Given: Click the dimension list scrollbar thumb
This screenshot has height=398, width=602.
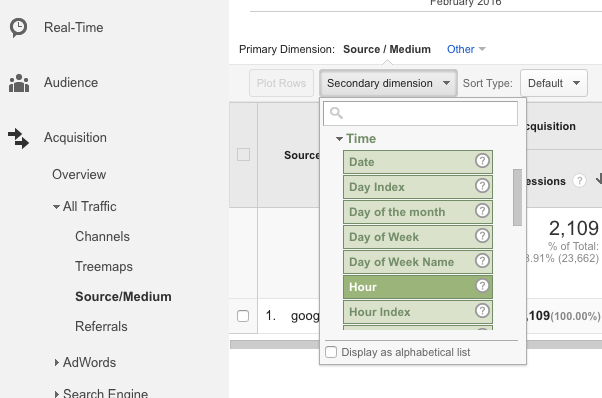Looking at the screenshot, I should click(x=517, y=197).
